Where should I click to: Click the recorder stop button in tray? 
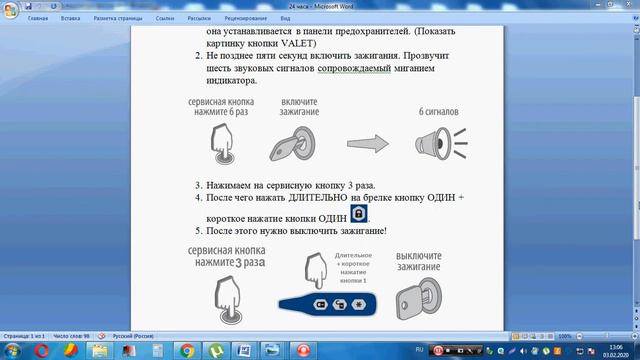tap(448, 351)
